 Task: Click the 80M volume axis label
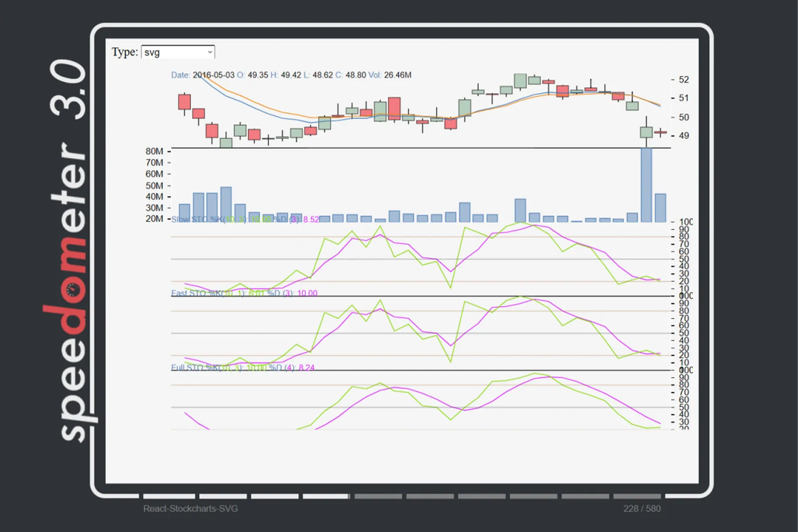[154, 151]
